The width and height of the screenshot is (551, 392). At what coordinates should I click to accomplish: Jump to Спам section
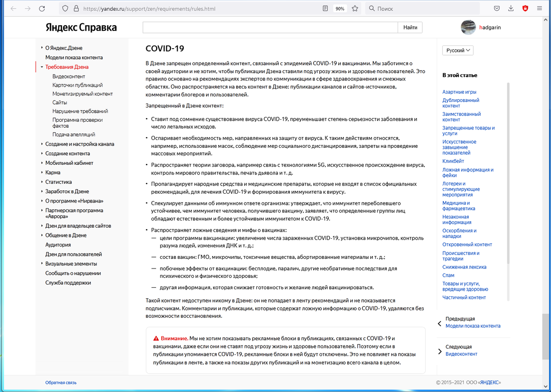[448, 275]
